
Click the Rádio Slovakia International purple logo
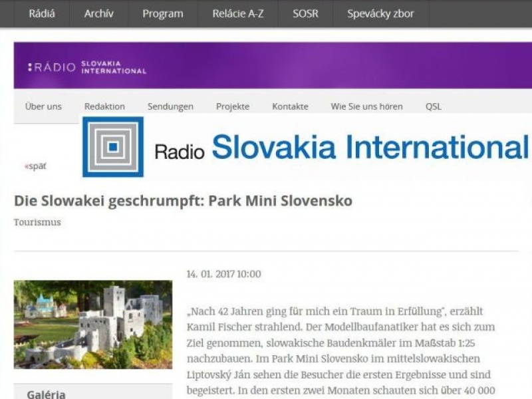87,67
